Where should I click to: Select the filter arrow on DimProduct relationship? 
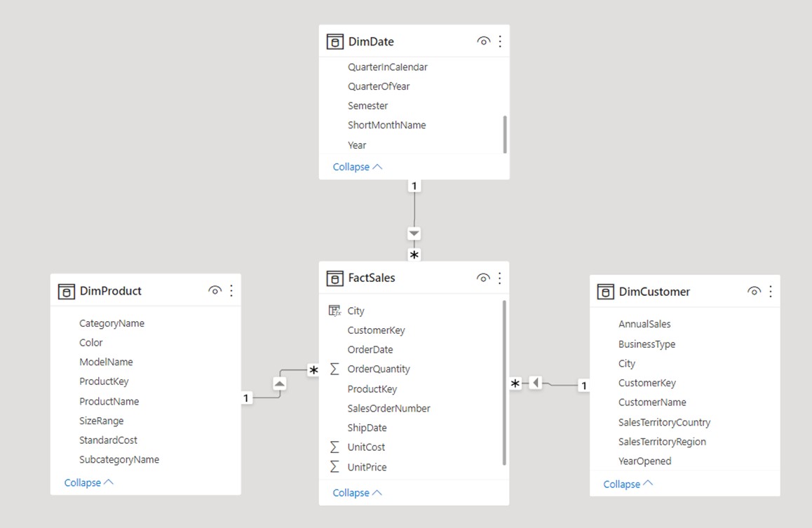pyautogui.click(x=280, y=383)
